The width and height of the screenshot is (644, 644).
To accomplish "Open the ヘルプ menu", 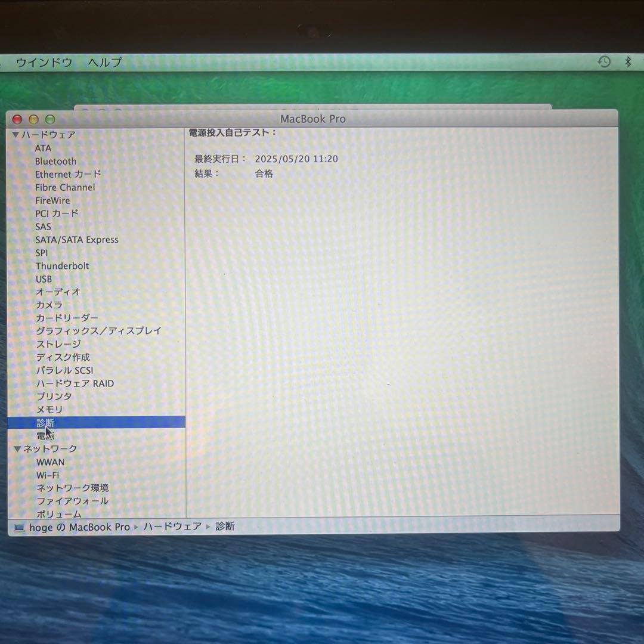I will click(105, 62).
